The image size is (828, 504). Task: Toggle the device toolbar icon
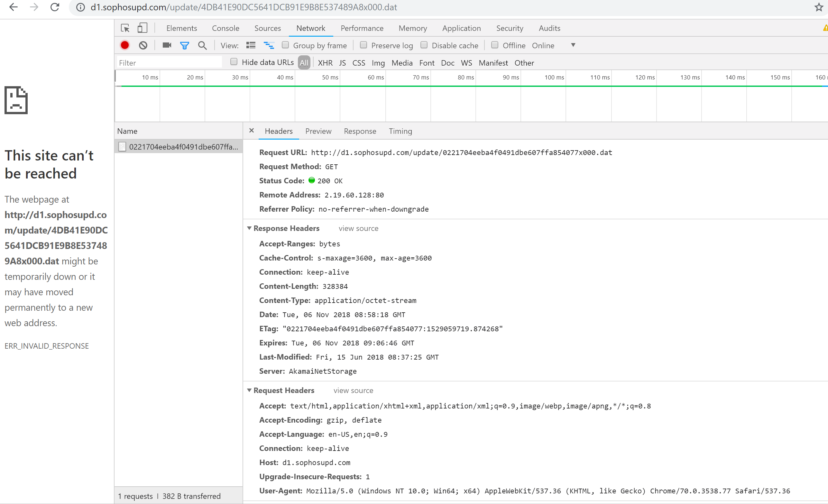(143, 28)
